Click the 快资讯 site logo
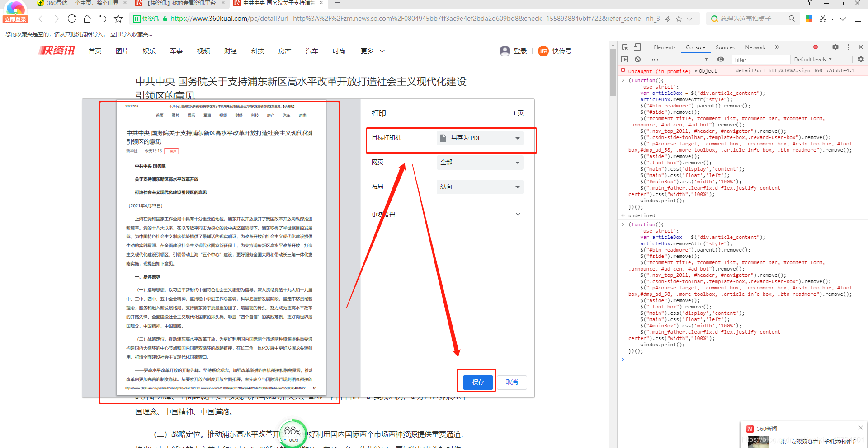 [x=57, y=51]
